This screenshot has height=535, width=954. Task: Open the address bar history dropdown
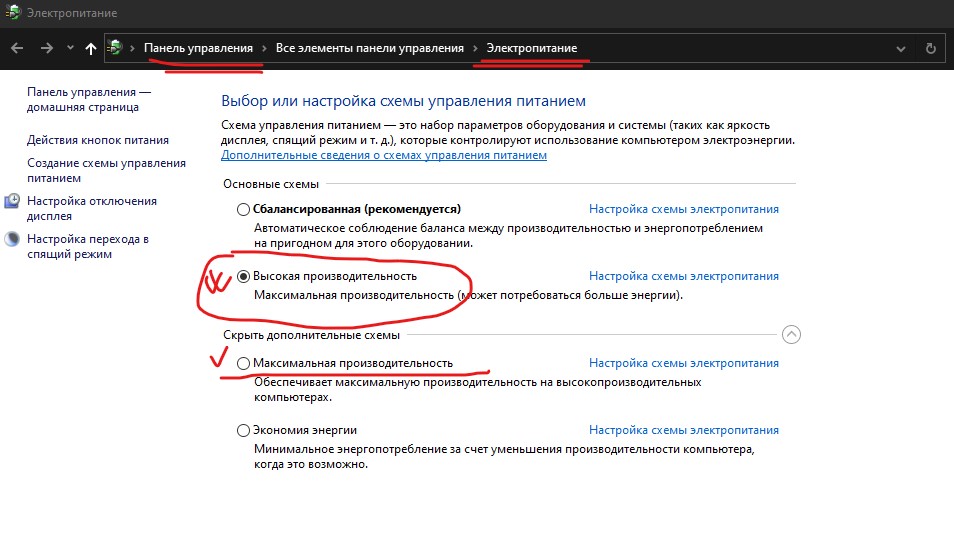click(901, 48)
